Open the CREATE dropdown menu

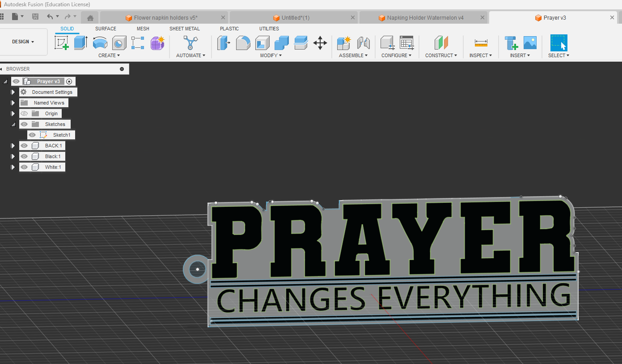[109, 55]
